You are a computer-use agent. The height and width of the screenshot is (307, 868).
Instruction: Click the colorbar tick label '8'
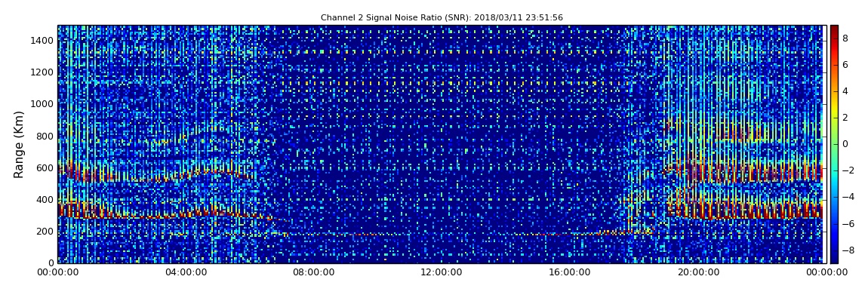[845, 38]
